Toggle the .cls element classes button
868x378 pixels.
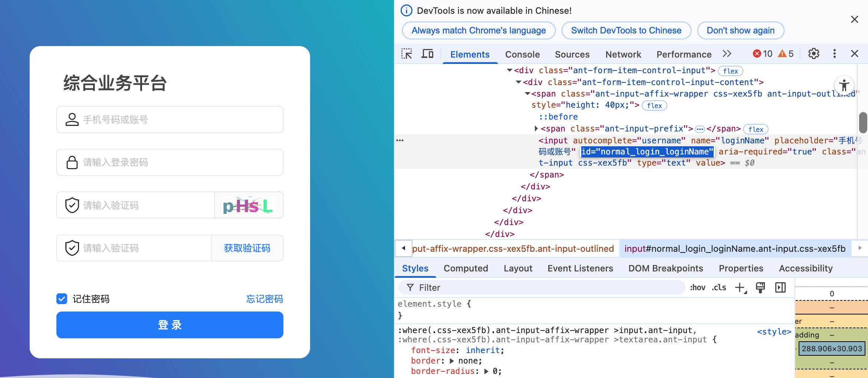tap(719, 287)
